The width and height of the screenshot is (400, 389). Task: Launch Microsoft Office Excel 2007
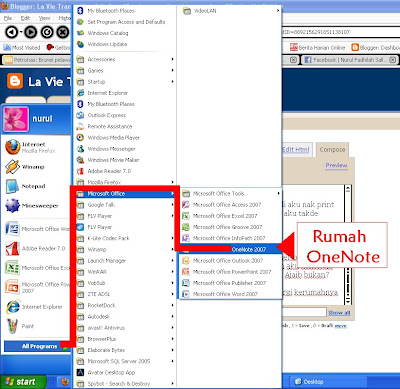[x=231, y=216]
